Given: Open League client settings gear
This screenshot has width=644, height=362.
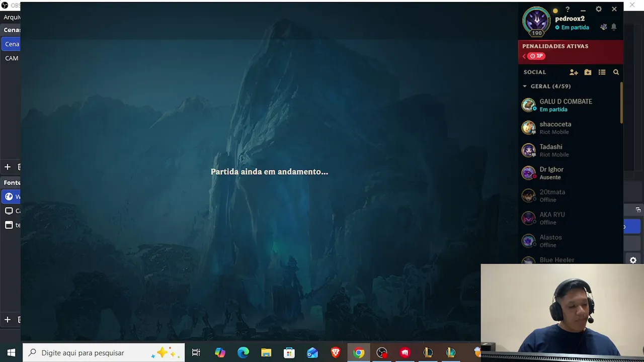Looking at the screenshot, I should pyautogui.click(x=599, y=9).
